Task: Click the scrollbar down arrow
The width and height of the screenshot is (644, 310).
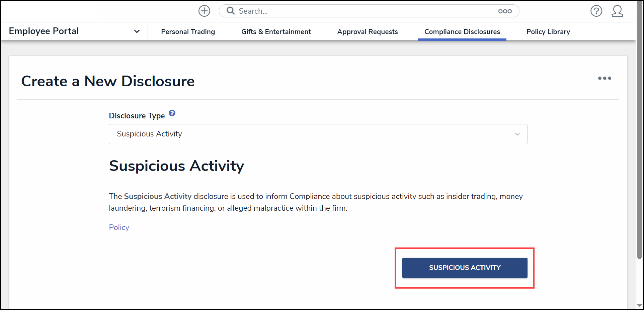Action: coord(639,306)
